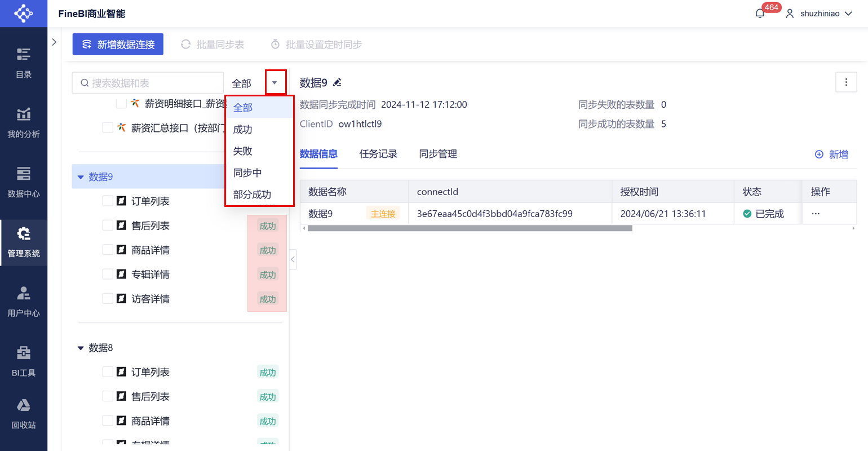The image size is (868, 451).
Task: Open the 目录 sidebar section
Action: click(24, 63)
